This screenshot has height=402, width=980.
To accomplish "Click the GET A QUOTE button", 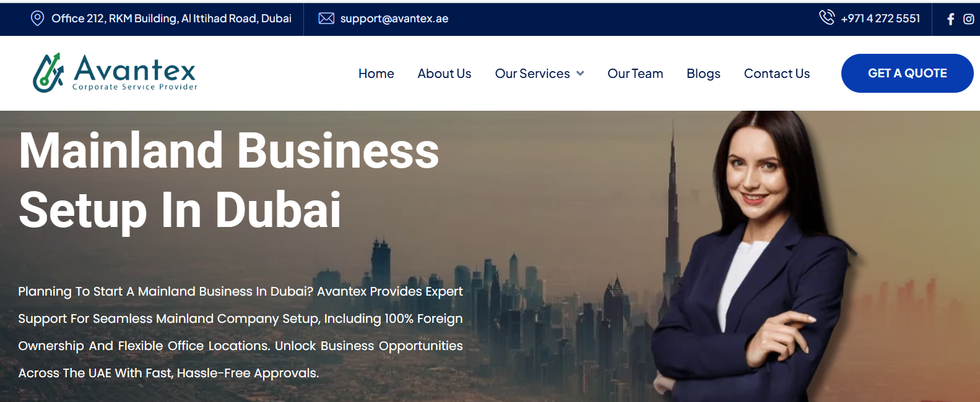I will click(x=907, y=73).
